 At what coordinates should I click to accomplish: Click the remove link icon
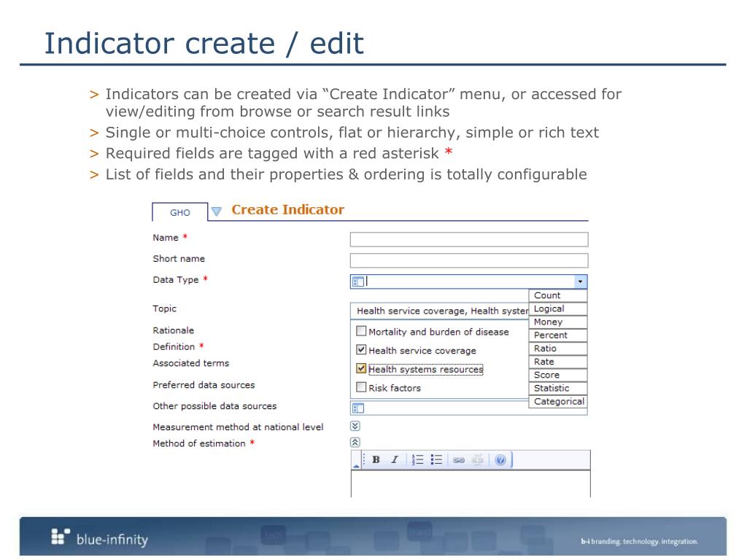point(477,459)
